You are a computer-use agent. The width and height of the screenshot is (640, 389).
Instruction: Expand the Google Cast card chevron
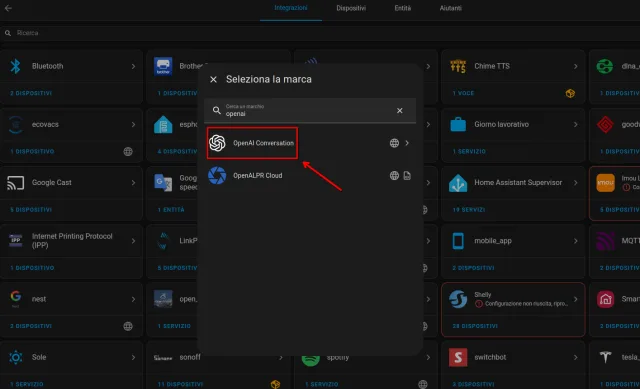click(133, 183)
